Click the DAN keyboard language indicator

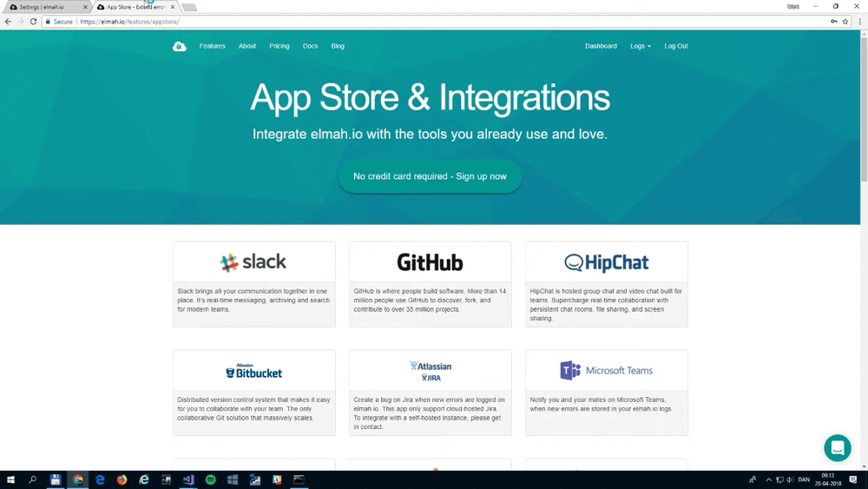pyautogui.click(x=804, y=479)
